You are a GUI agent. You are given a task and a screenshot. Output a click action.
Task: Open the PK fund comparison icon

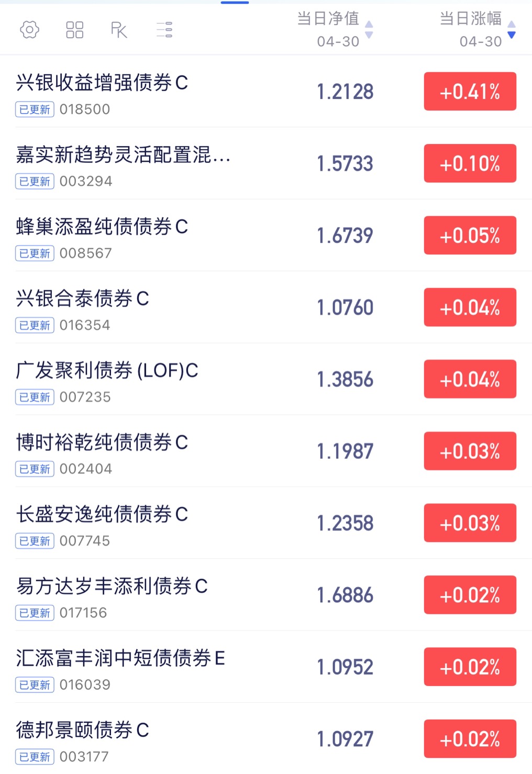[119, 30]
